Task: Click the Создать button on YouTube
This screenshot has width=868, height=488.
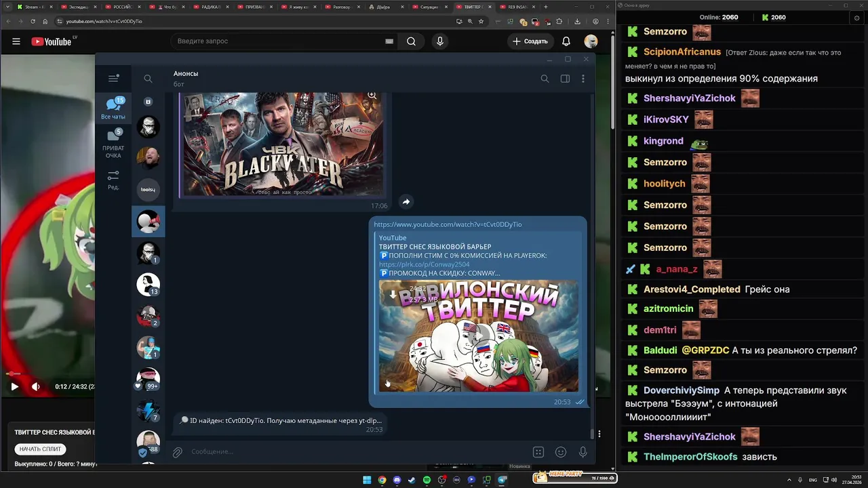Action: 530,41
